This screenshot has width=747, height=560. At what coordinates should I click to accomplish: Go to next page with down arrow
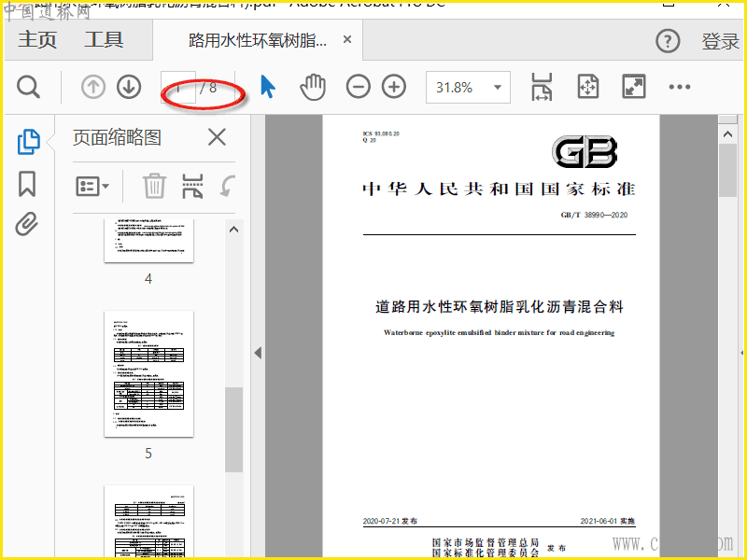coord(129,87)
